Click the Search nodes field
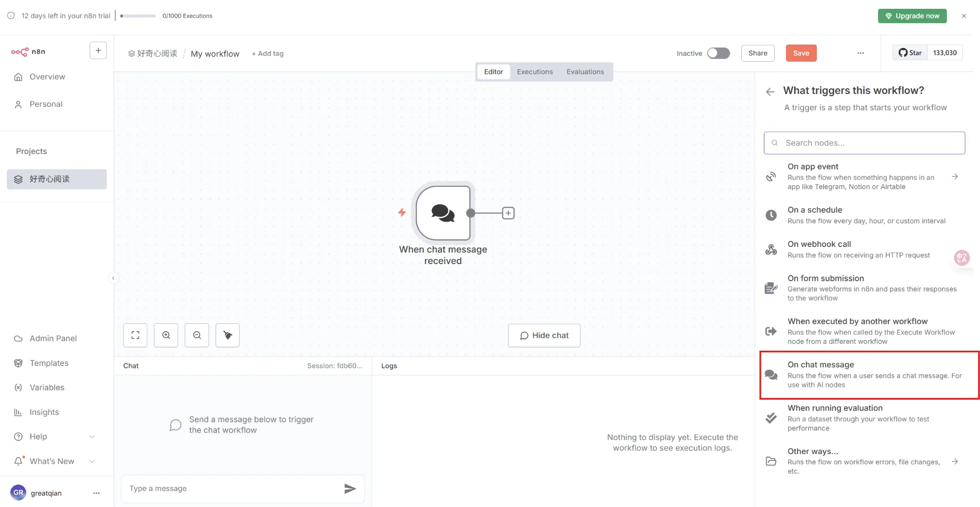Viewport: 980px width, 507px height. (x=864, y=143)
